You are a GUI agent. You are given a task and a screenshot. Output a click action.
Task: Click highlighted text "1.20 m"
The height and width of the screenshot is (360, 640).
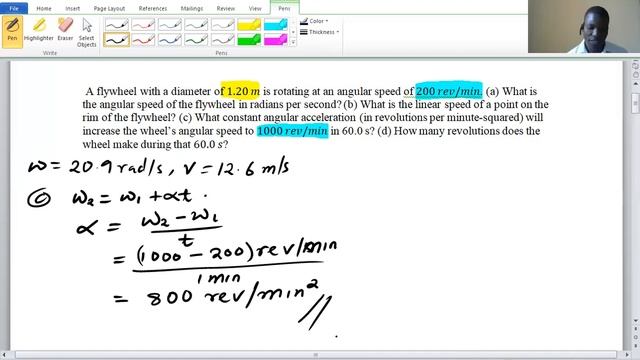[x=241, y=91]
